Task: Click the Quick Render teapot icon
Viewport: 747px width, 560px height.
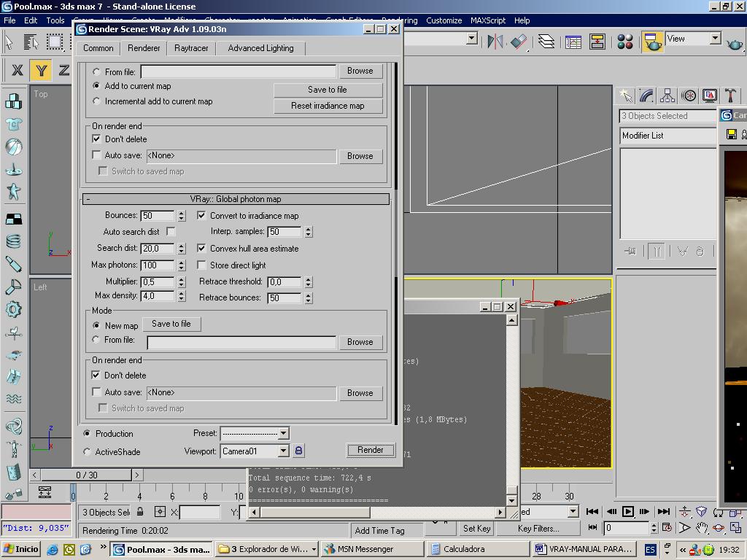Action: tap(734, 44)
